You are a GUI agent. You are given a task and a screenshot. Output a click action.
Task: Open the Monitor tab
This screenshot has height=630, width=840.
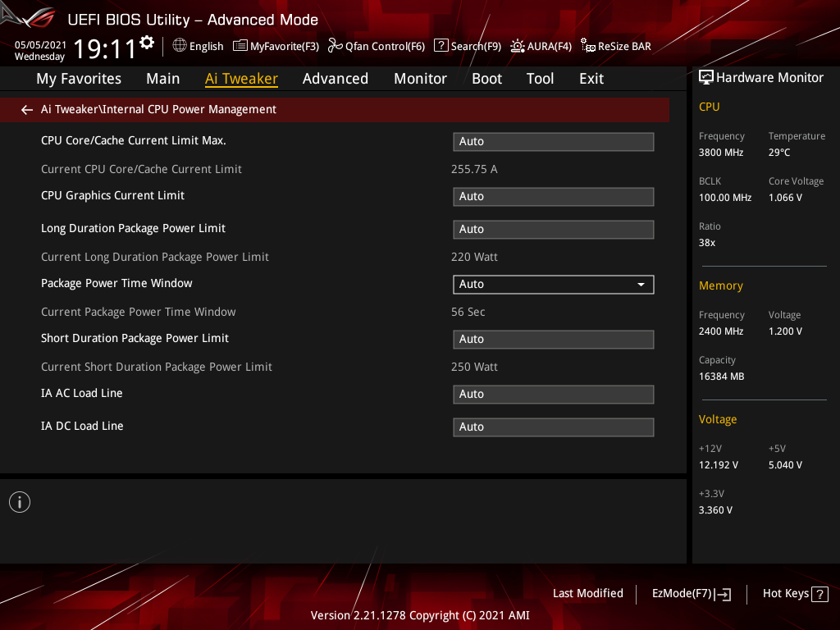pos(420,79)
